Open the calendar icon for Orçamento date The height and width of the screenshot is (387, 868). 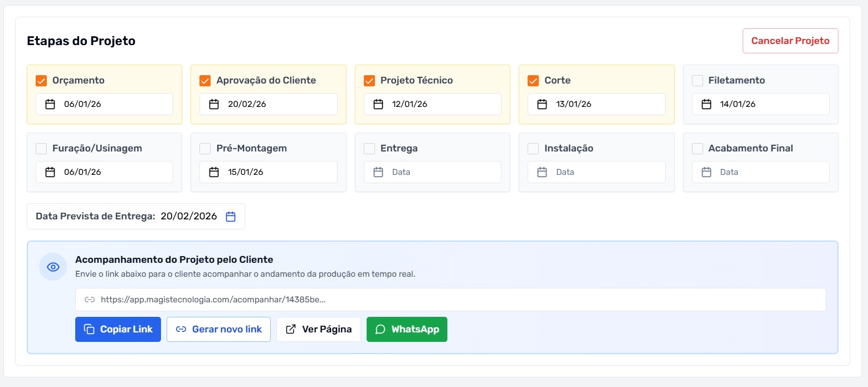[50, 104]
